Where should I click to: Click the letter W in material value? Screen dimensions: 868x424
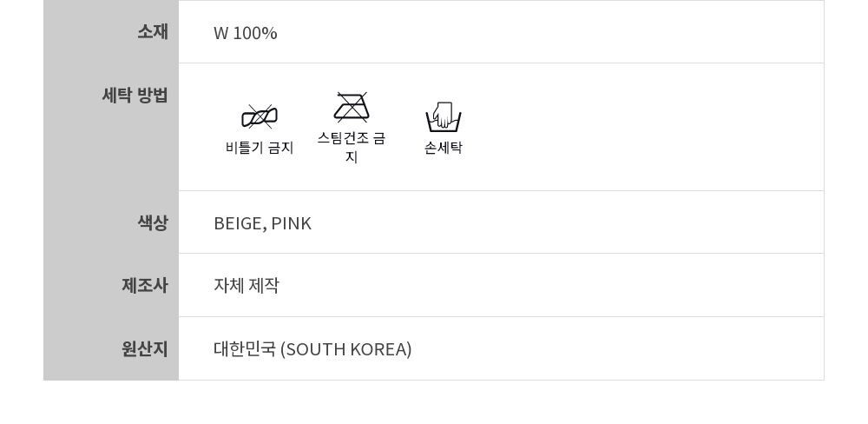[x=221, y=33]
